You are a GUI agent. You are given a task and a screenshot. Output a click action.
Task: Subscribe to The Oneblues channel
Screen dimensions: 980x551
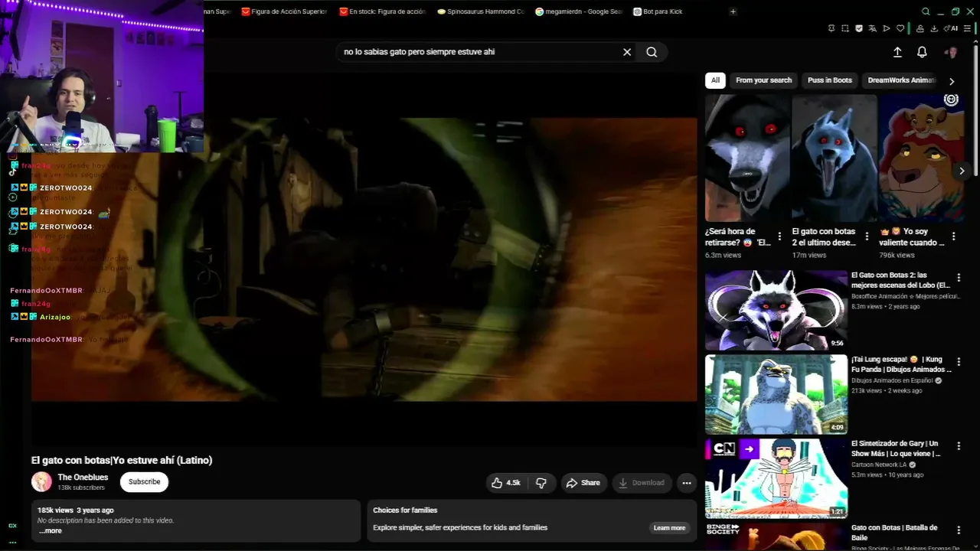144,481
